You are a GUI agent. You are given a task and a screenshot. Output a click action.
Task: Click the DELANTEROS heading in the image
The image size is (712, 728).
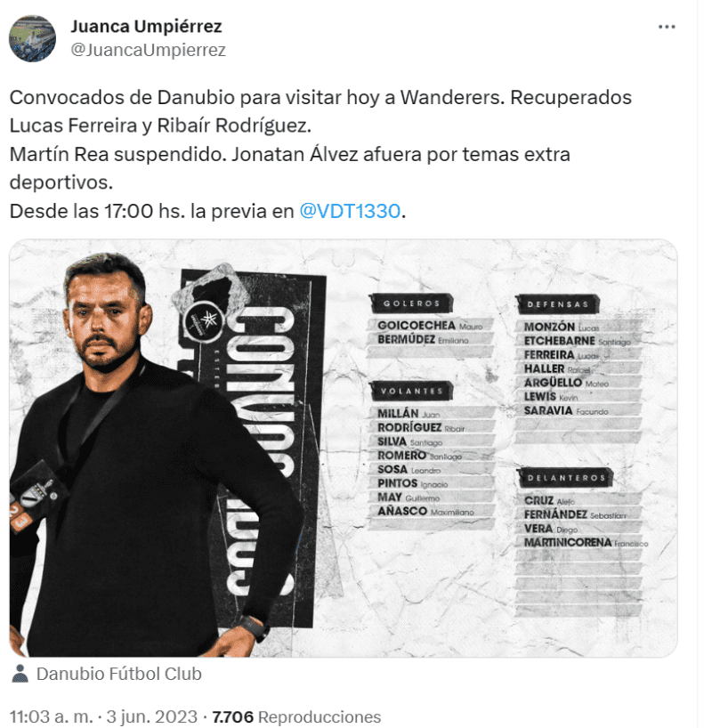[566, 478]
